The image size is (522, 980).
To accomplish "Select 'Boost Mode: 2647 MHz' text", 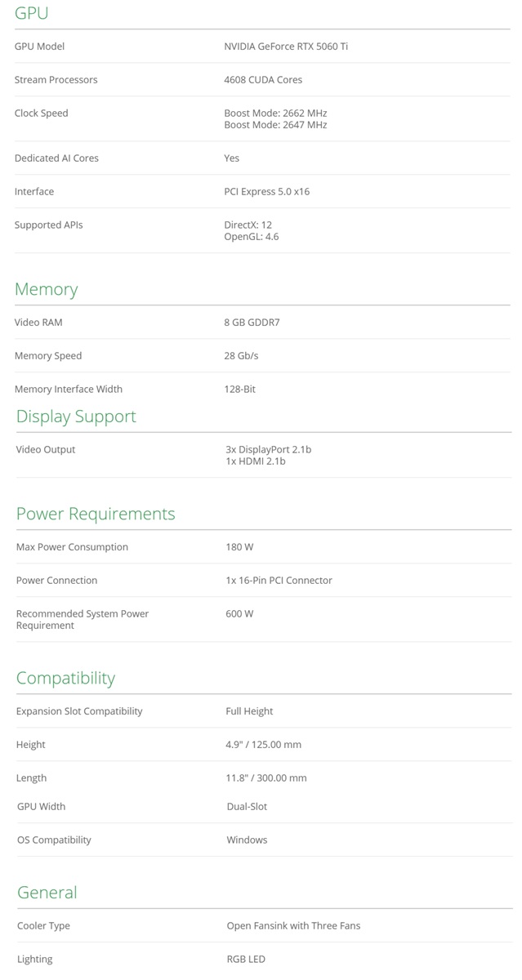I will [x=275, y=125].
